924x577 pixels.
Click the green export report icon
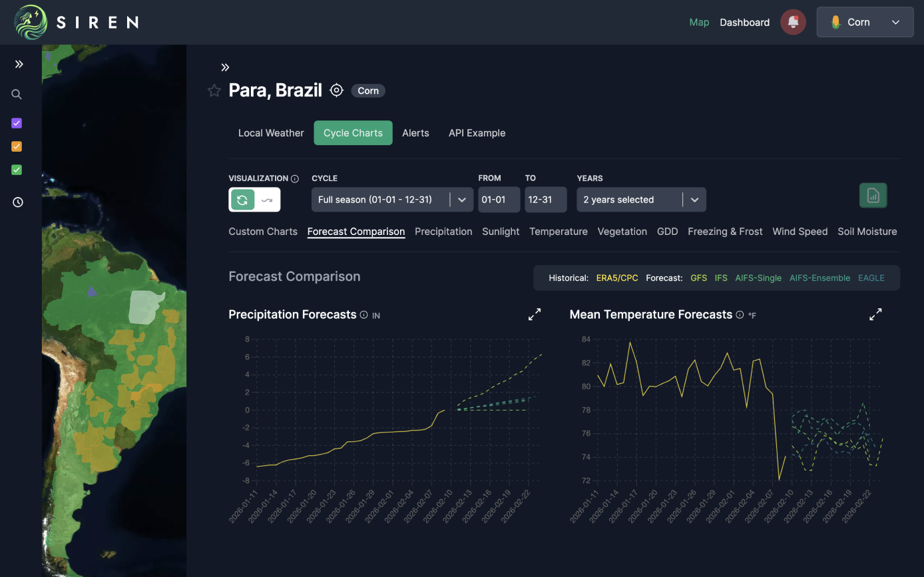873,196
